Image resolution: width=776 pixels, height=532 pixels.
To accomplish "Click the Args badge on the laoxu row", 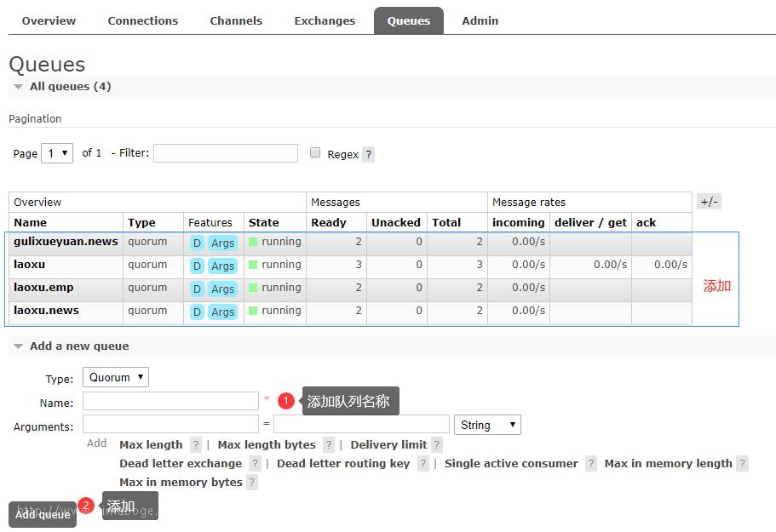I will (222, 266).
